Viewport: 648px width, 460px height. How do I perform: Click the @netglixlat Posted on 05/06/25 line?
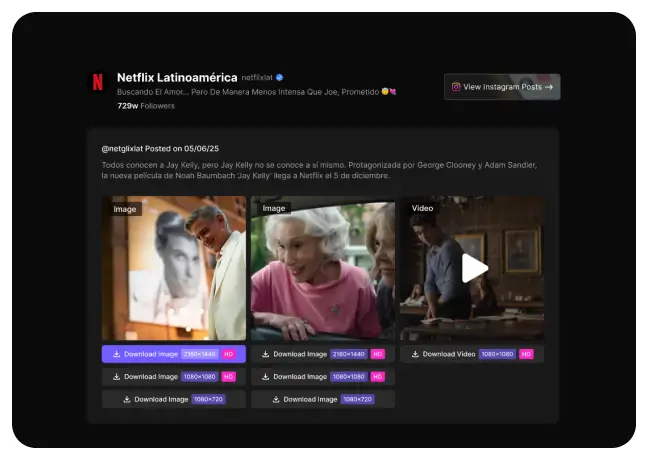click(x=160, y=149)
